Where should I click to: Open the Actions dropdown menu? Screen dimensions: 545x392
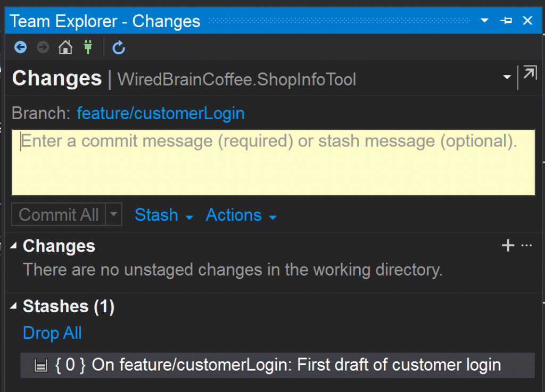[x=241, y=215]
